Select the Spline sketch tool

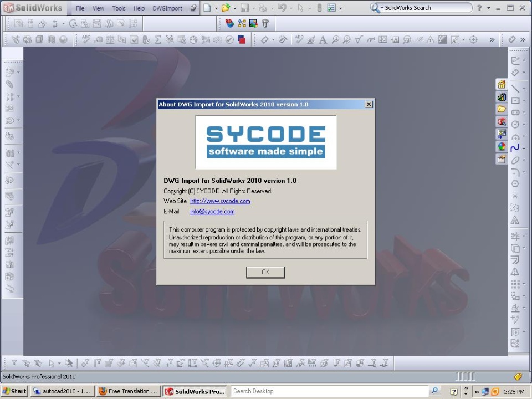click(x=515, y=149)
